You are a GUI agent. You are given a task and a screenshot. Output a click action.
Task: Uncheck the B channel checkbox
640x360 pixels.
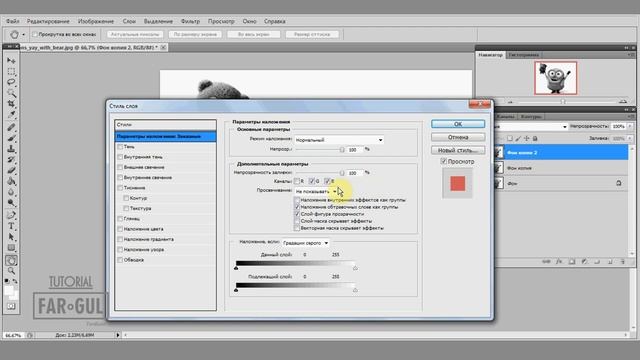click(327, 181)
